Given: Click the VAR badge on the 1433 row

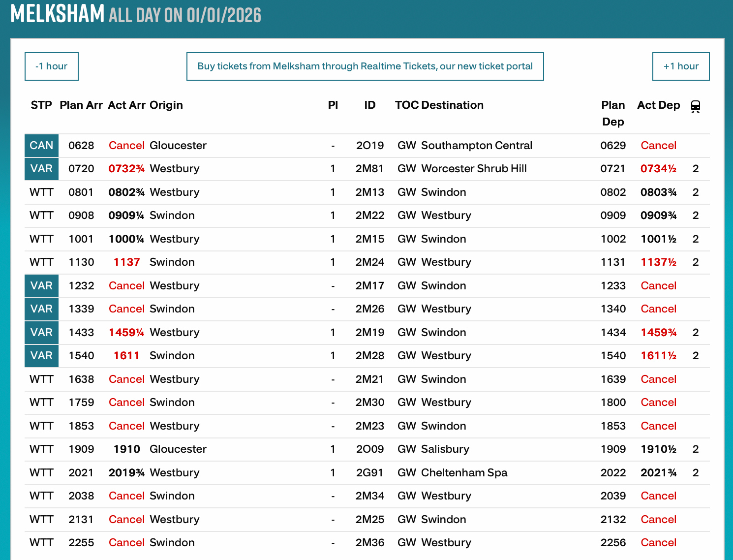Looking at the screenshot, I should [x=41, y=333].
